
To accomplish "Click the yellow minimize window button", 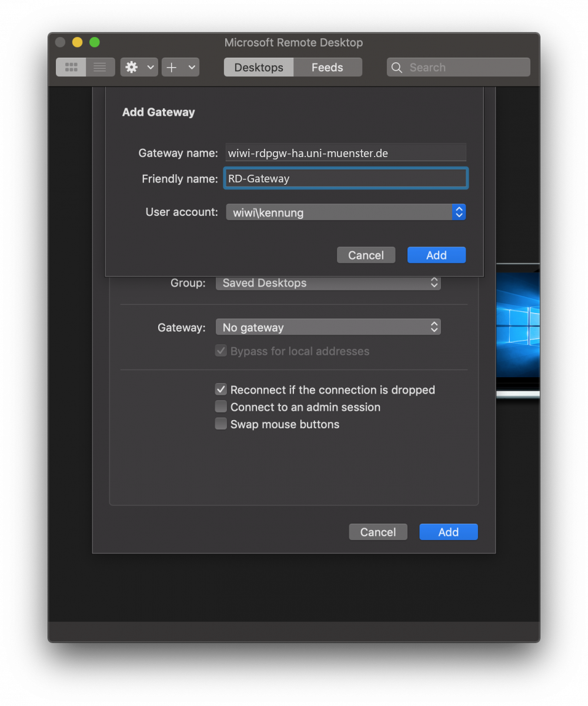I will pyautogui.click(x=77, y=42).
